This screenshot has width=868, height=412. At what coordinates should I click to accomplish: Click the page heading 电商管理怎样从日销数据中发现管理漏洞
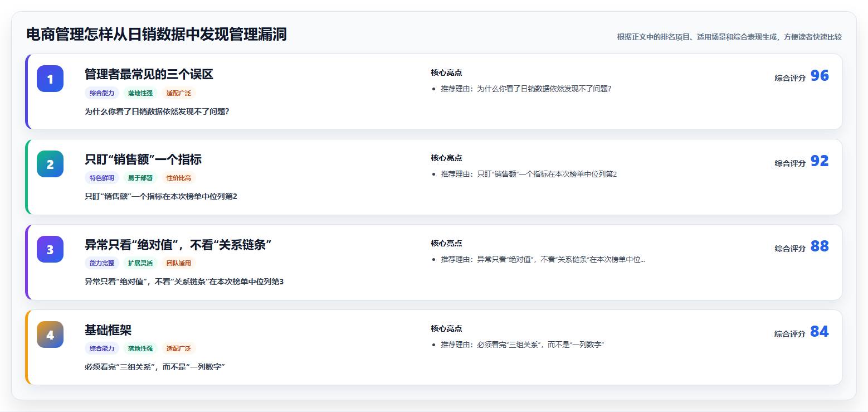click(157, 35)
